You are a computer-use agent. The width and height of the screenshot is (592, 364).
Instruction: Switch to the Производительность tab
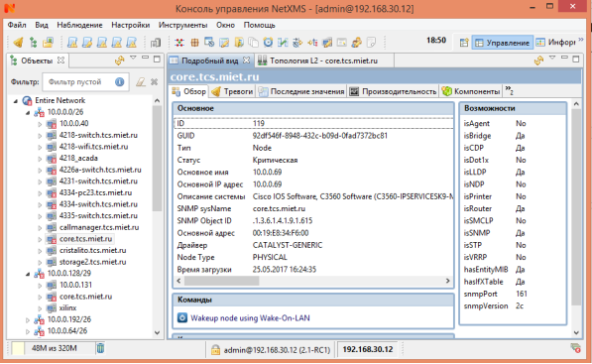tap(393, 91)
